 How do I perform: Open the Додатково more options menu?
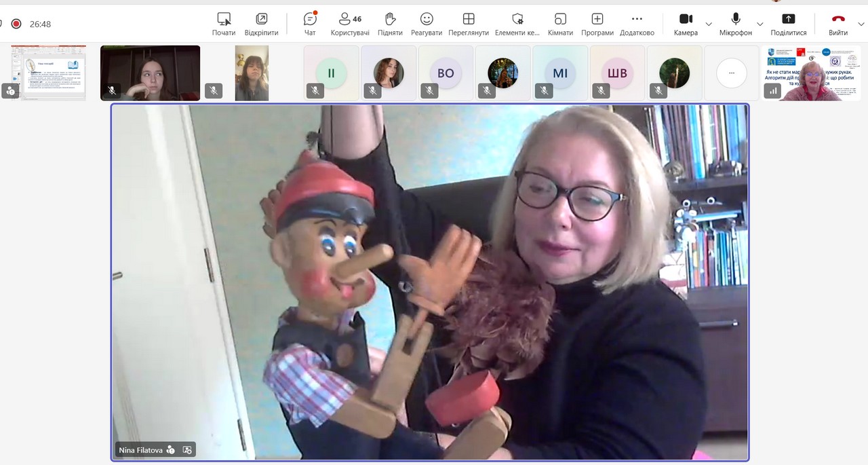click(x=637, y=24)
